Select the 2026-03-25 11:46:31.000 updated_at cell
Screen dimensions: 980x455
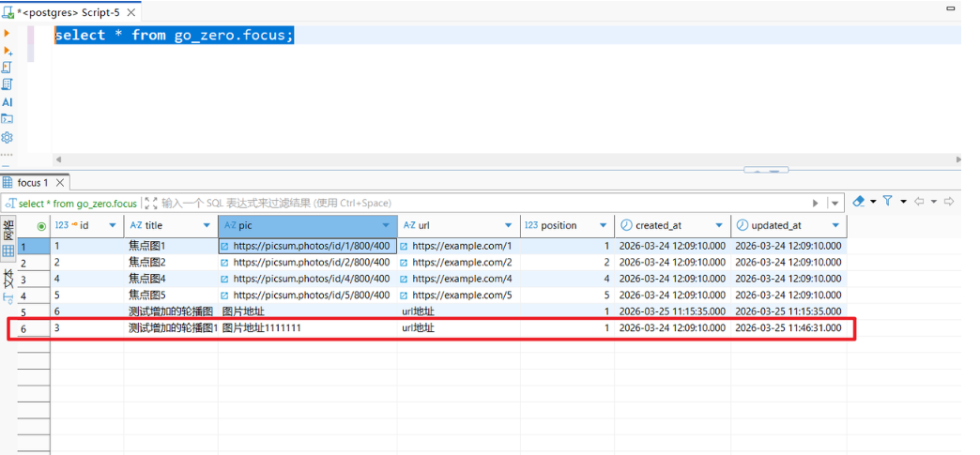(789, 327)
